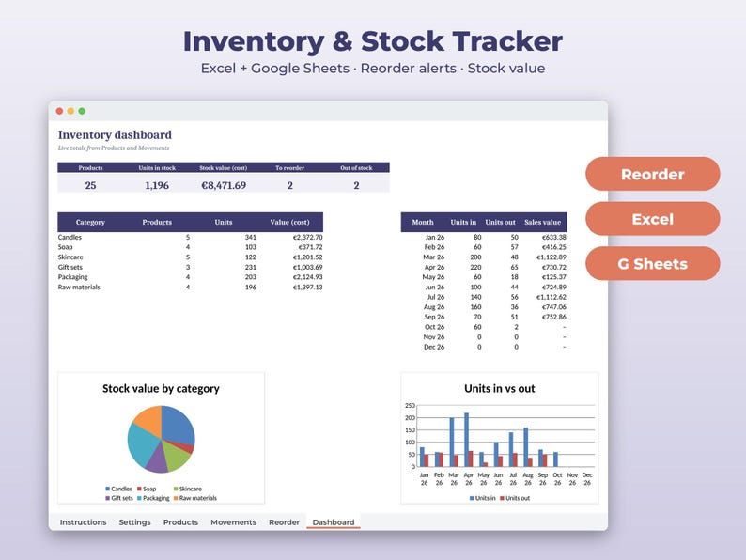746x560 pixels.
Task: Select the Jul 26 sales value €1,112.62
Action: point(552,297)
